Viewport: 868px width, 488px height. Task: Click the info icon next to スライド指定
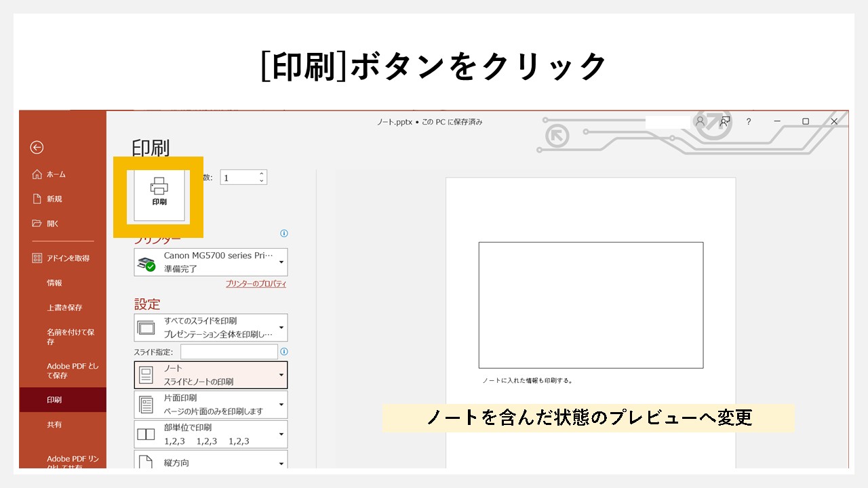coord(283,351)
